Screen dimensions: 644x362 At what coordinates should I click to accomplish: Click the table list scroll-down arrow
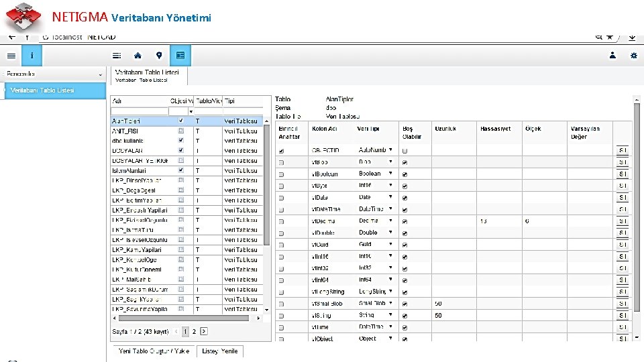tap(266, 310)
